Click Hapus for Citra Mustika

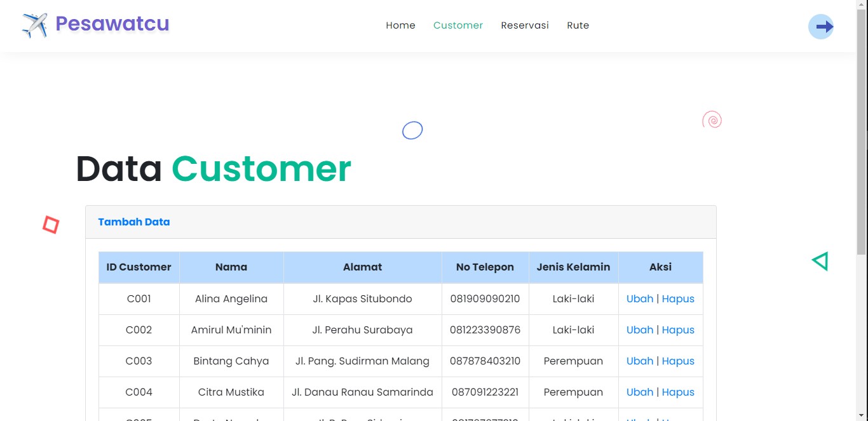point(678,392)
